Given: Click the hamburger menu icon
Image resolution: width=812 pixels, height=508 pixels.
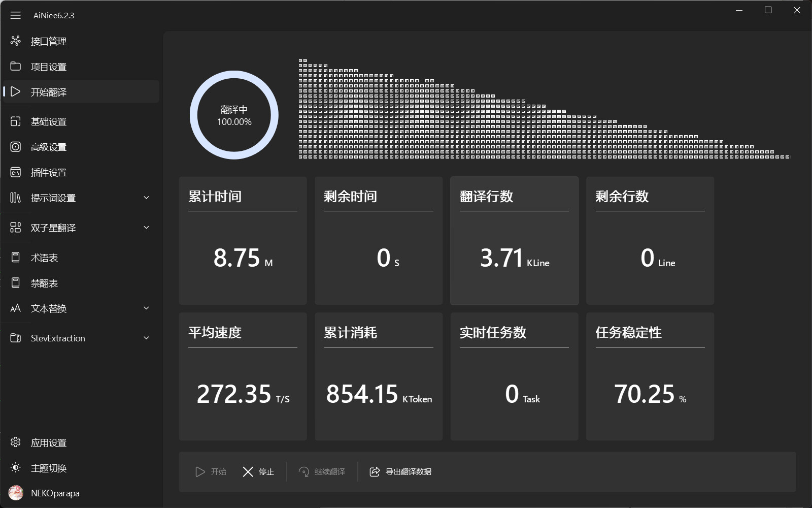Looking at the screenshot, I should tap(16, 15).
